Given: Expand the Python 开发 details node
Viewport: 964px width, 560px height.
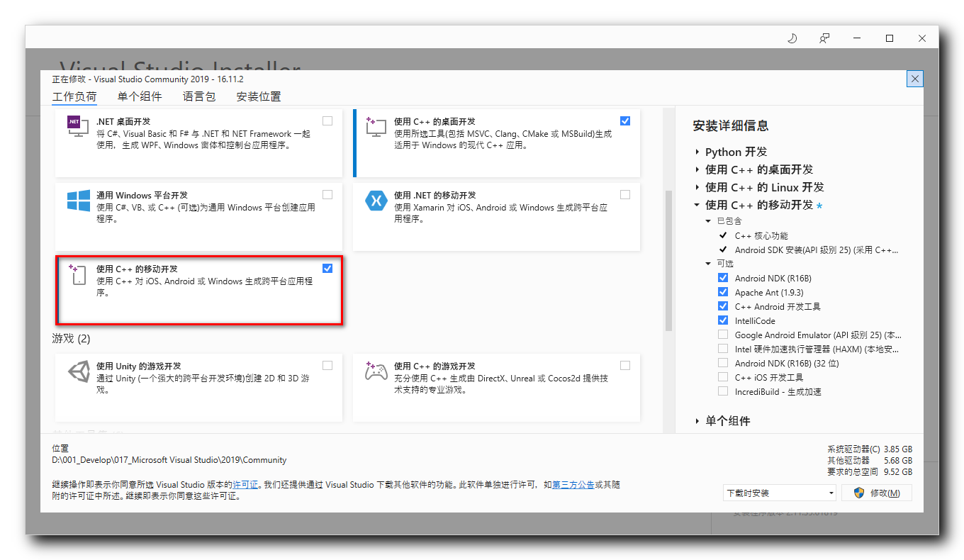Looking at the screenshot, I should (x=697, y=152).
